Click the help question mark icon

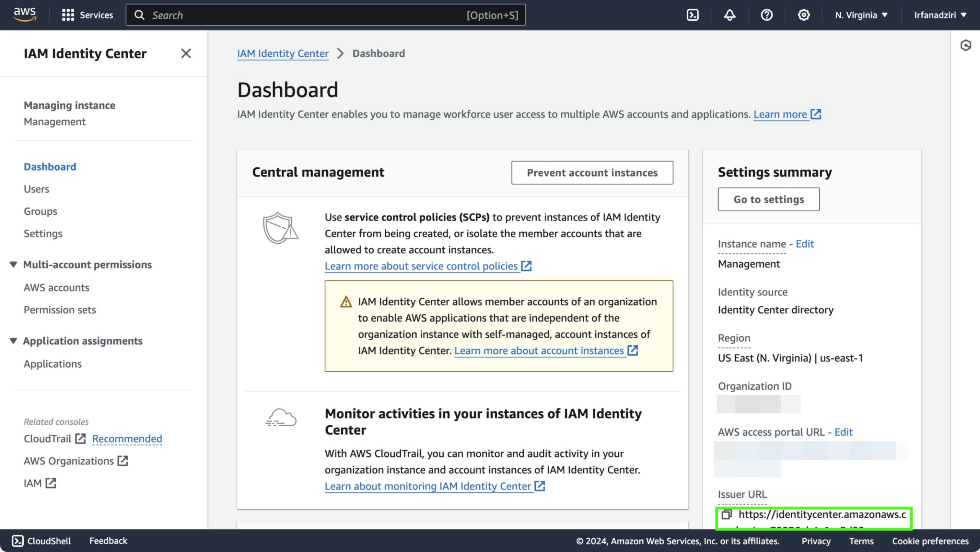coord(766,15)
